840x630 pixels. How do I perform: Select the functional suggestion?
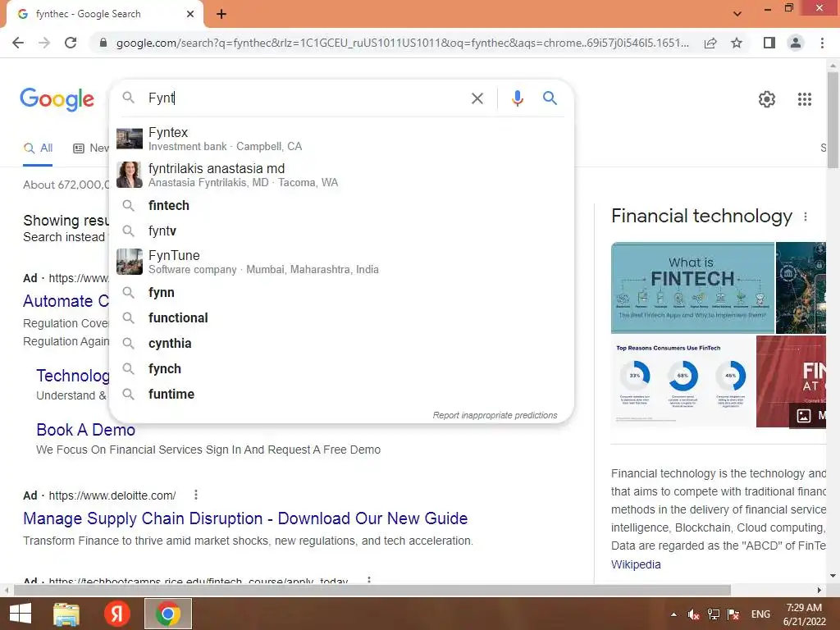click(x=341, y=318)
